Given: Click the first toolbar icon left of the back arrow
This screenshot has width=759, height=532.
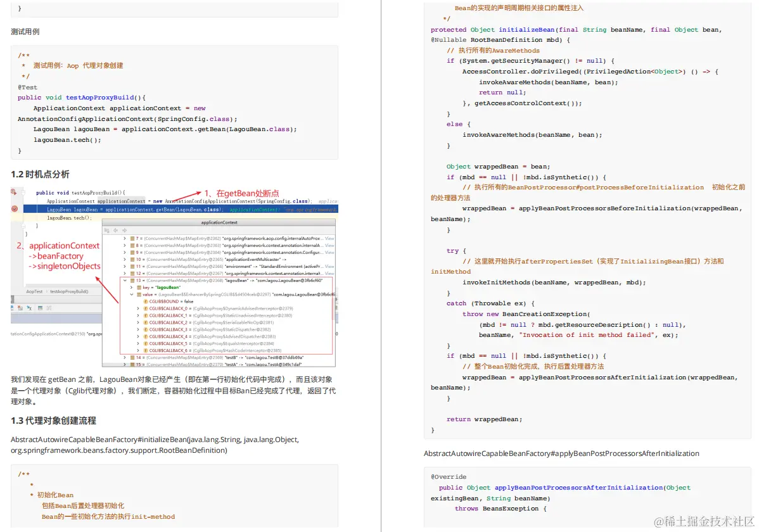Looking at the screenshot, I should coord(107,231).
